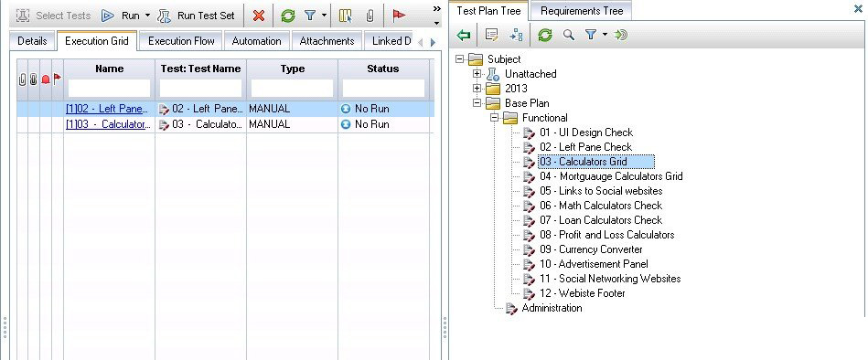Select the Test Plan Tree tab

488,10
